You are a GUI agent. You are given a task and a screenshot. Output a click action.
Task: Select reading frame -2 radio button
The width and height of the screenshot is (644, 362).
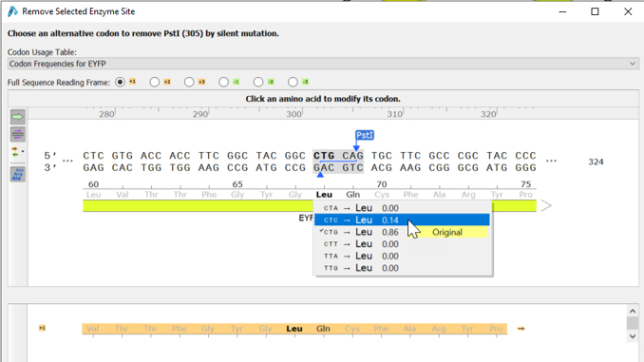click(x=258, y=82)
